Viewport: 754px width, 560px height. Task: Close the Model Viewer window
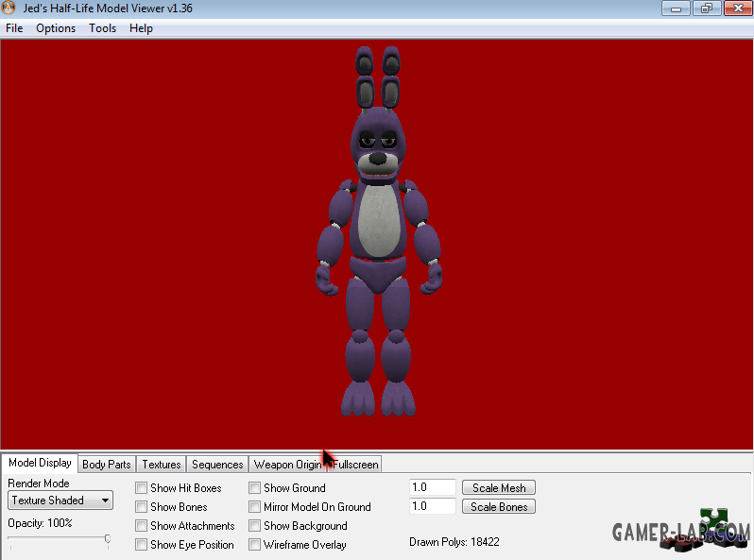tap(737, 8)
